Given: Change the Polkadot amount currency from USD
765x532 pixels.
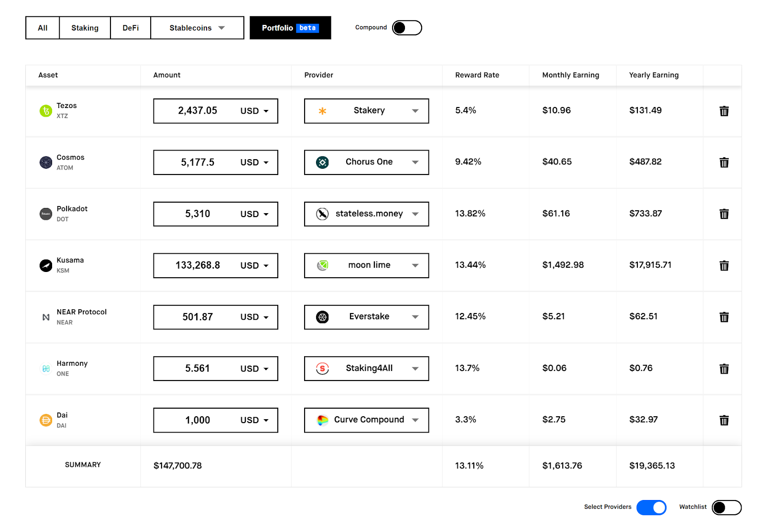Looking at the screenshot, I should [x=254, y=214].
